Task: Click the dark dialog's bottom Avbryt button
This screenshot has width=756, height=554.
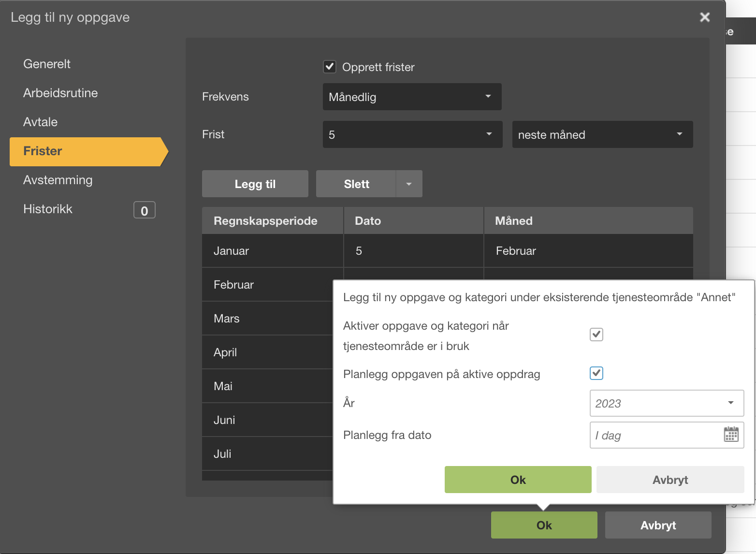Action: [x=658, y=525]
